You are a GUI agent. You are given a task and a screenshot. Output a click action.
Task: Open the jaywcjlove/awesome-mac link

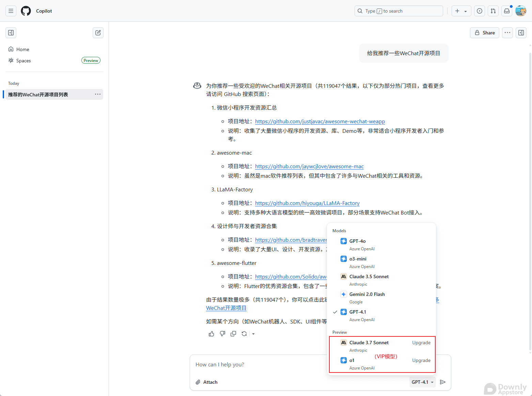[309, 166]
